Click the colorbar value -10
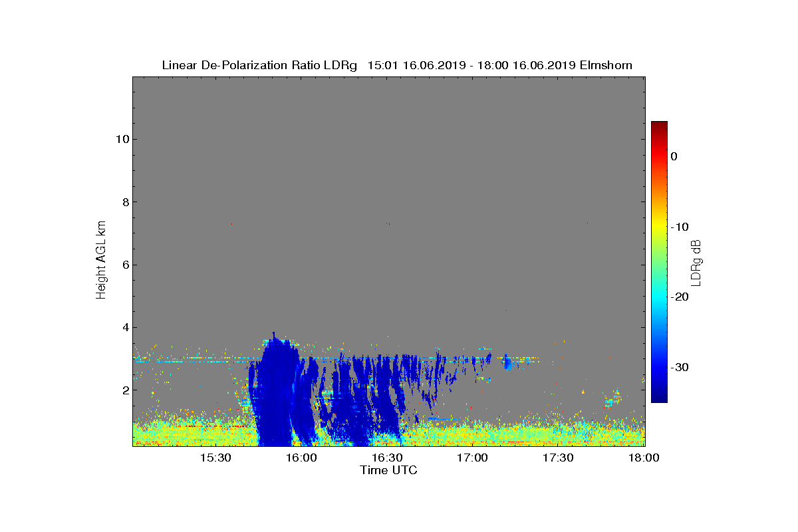The width and height of the screenshot is (798, 532). click(680, 227)
